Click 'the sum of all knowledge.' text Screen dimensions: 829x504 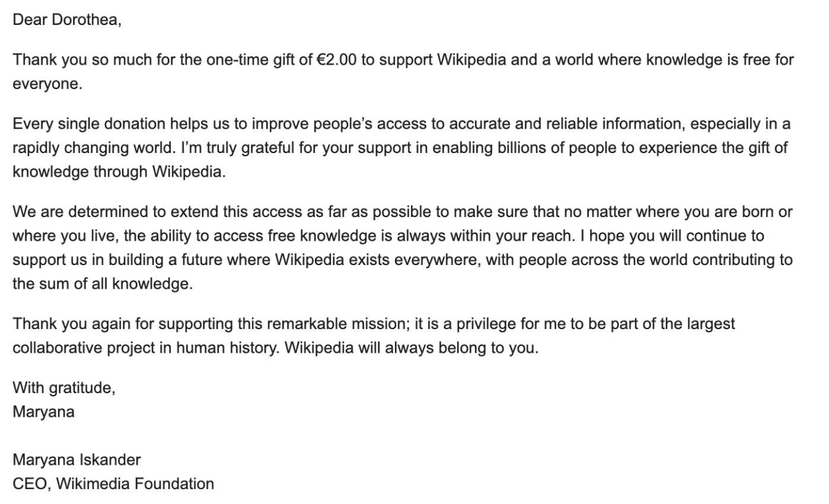coord(103,284)
